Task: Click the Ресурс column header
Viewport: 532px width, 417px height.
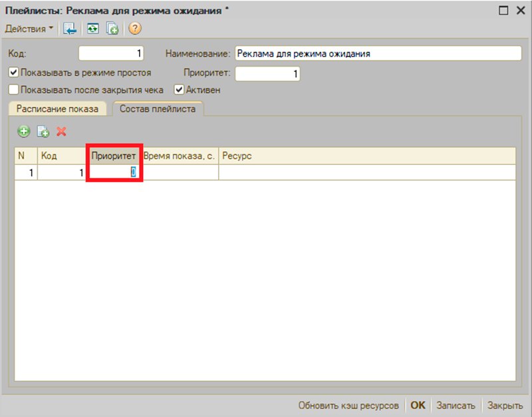Action: [367, 156]
